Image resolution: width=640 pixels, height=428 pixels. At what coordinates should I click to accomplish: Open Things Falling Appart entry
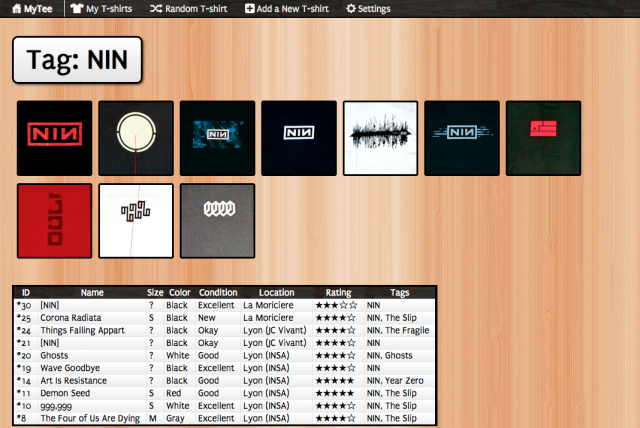pyautogui.click(x=82, y=330)
